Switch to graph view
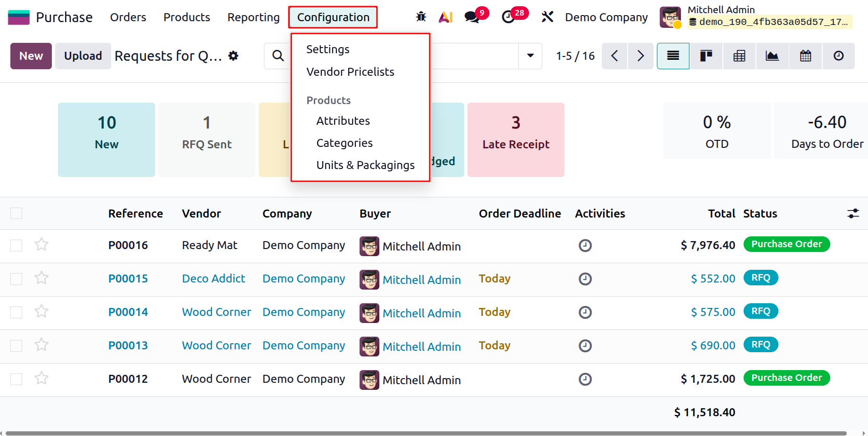Image resolution: width=868 pixels, height=436 pixels. 772,56
